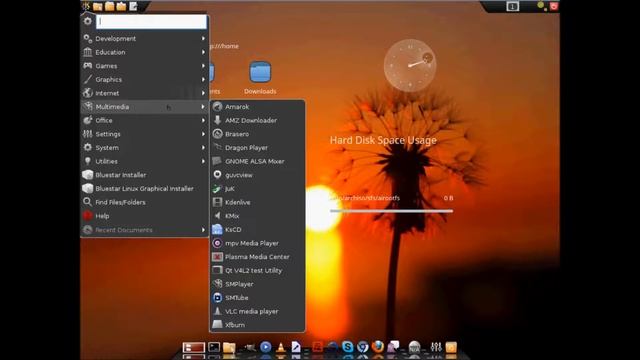Launch SMPlayer
Screen dimensions: 640x360
(257, 284)
